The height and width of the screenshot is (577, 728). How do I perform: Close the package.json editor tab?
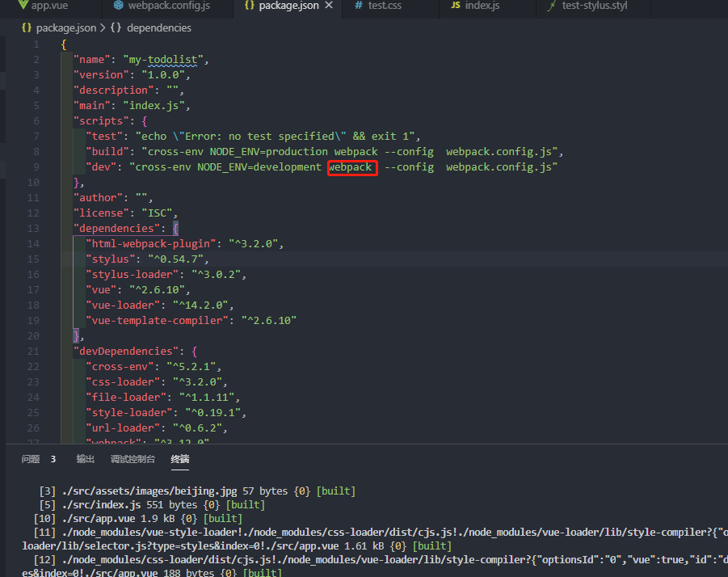pos(328,7)
